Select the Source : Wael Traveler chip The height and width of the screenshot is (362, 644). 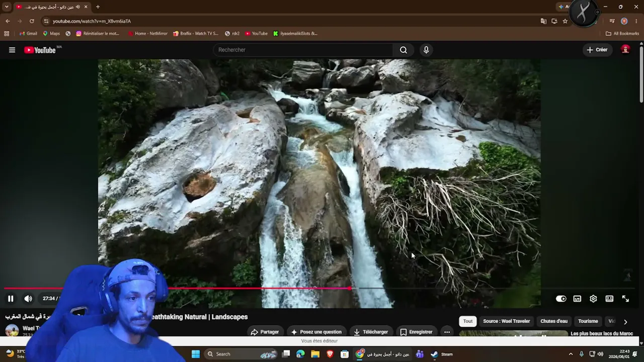[x=506, y=321]
